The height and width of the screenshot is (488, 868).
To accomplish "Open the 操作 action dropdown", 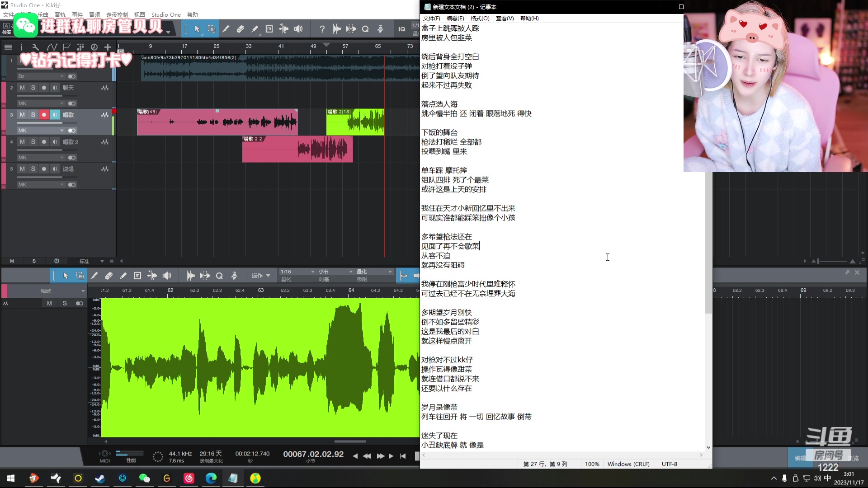I will (261, 276).
